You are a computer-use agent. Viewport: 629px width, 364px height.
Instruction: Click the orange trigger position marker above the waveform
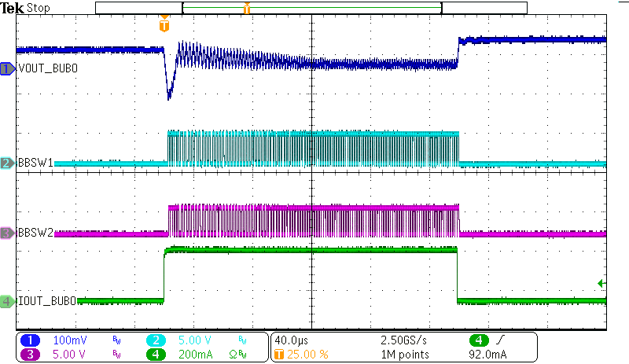164,24
